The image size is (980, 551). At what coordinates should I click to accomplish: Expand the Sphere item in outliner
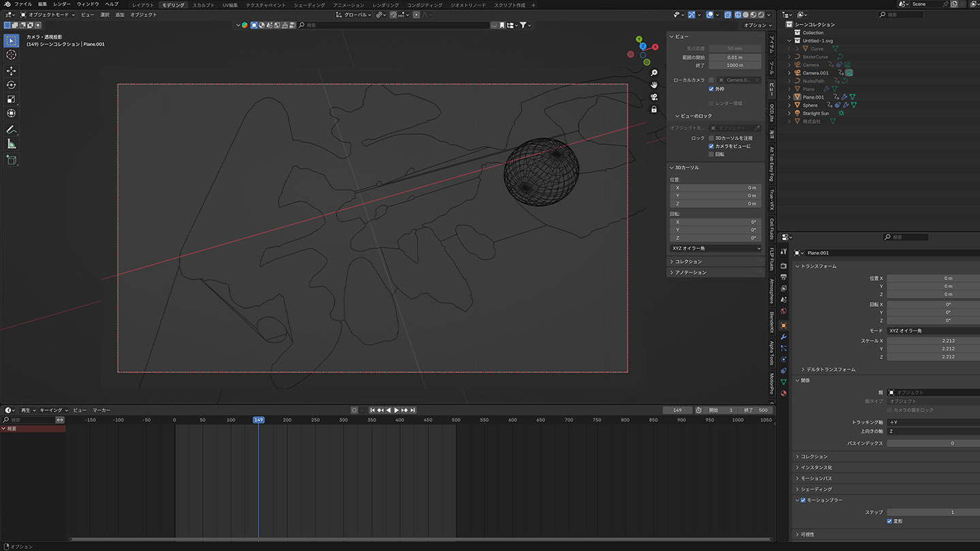789,105
